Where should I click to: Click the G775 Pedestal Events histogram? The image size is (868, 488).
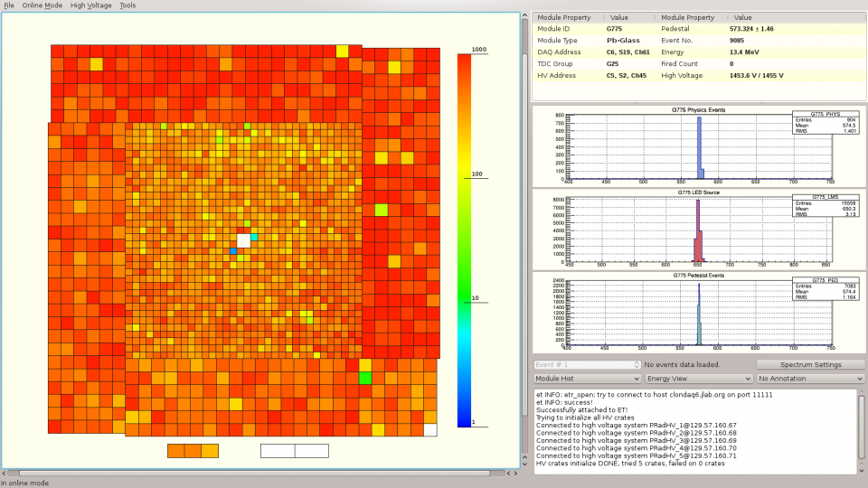(700, 313)
